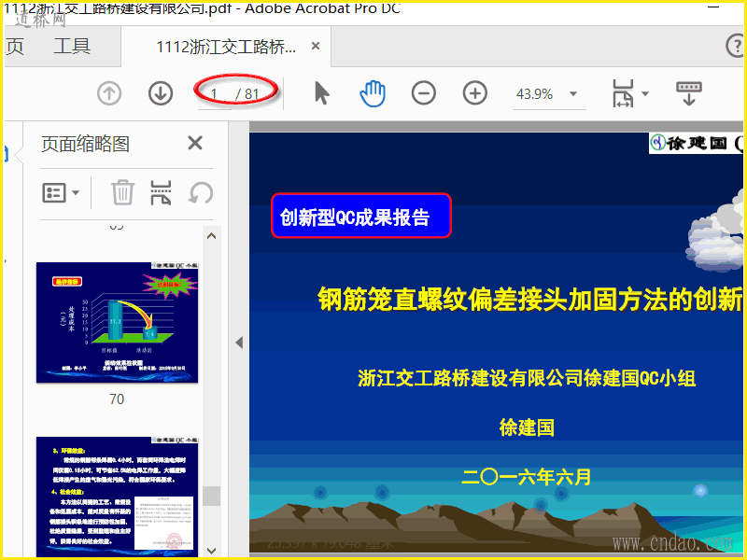The image size is (747, 560).
Task: Expand the page fit options arrow
Action: pos(645,94)
